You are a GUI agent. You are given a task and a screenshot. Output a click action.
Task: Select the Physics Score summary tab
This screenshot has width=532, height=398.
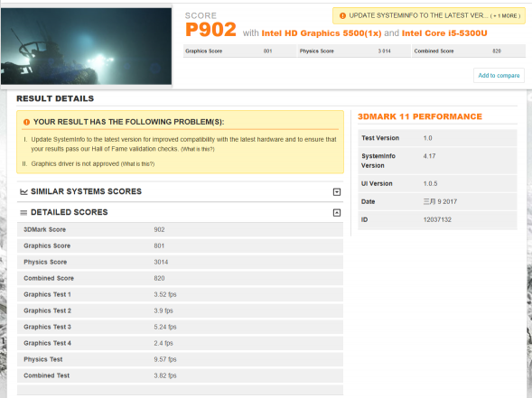click(354, 51)
